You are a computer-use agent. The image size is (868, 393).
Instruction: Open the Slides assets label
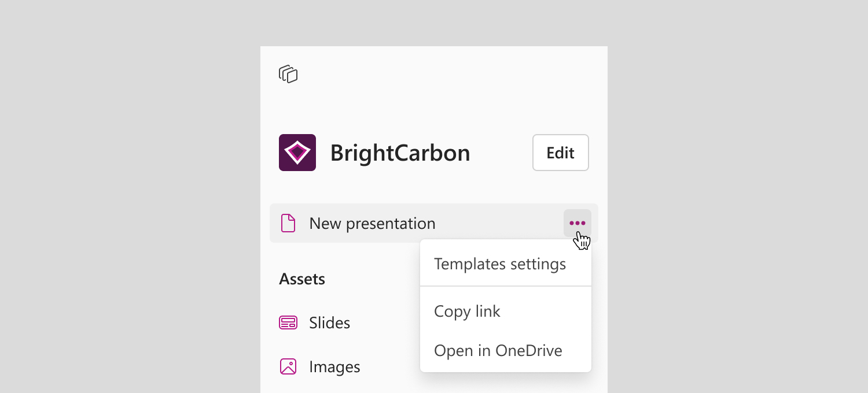pyautogui.click(x=330, y=322)
